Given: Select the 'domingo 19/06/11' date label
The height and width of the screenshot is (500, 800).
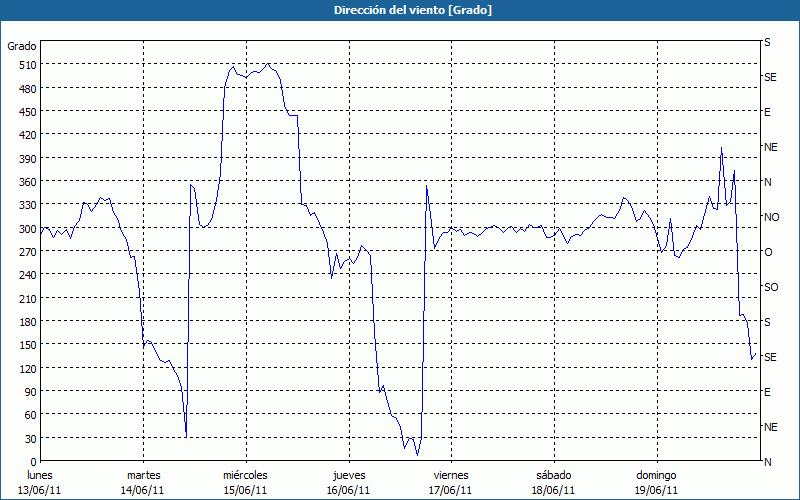Looking at the screenshot, I should [656, 482].
